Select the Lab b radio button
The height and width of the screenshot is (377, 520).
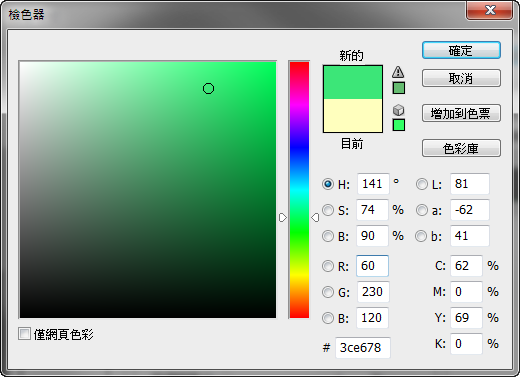tap(422, 236)
